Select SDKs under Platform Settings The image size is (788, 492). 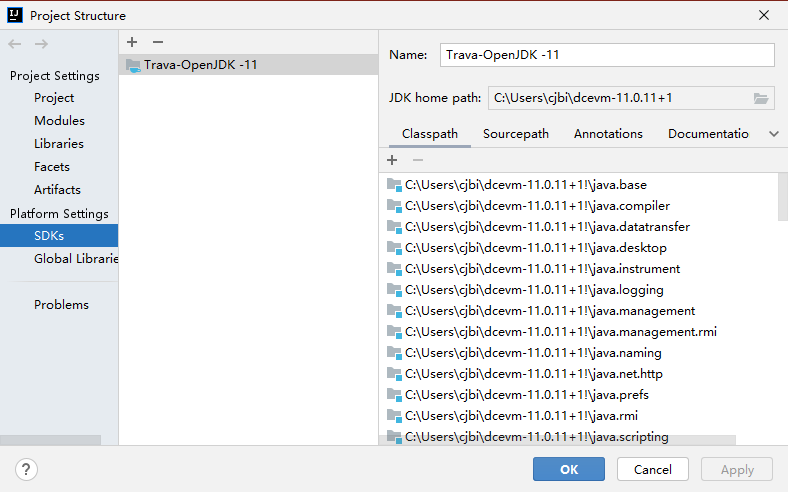click(59, 236)
